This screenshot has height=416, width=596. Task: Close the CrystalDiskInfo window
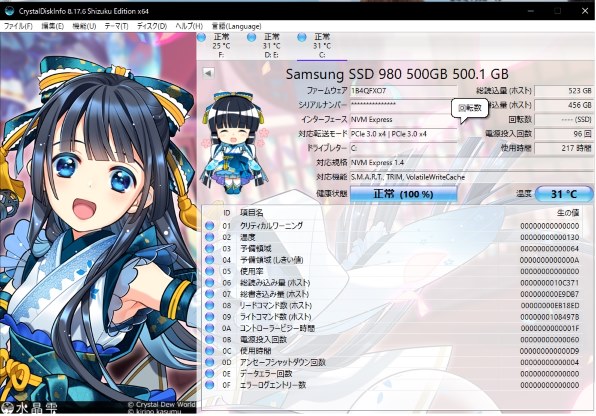tap(585, 11)
